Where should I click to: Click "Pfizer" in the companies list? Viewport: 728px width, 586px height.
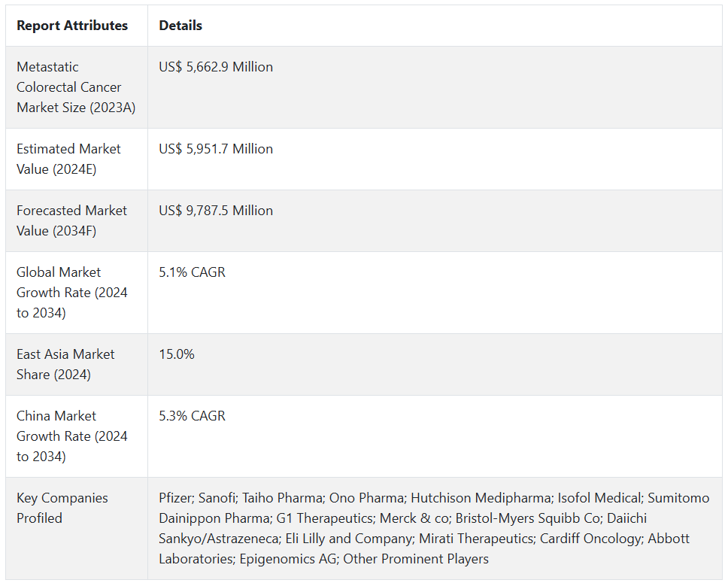coord(176,498)
